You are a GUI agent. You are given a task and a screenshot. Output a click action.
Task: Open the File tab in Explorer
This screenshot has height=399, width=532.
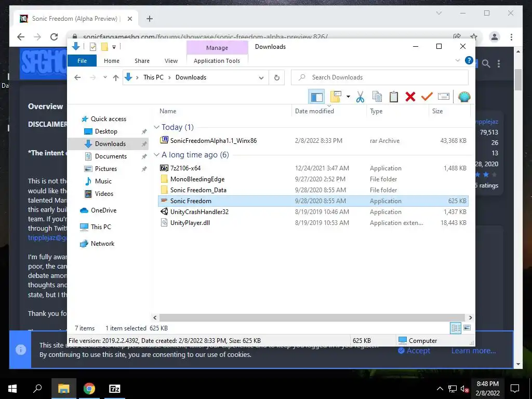pos(82,61)
